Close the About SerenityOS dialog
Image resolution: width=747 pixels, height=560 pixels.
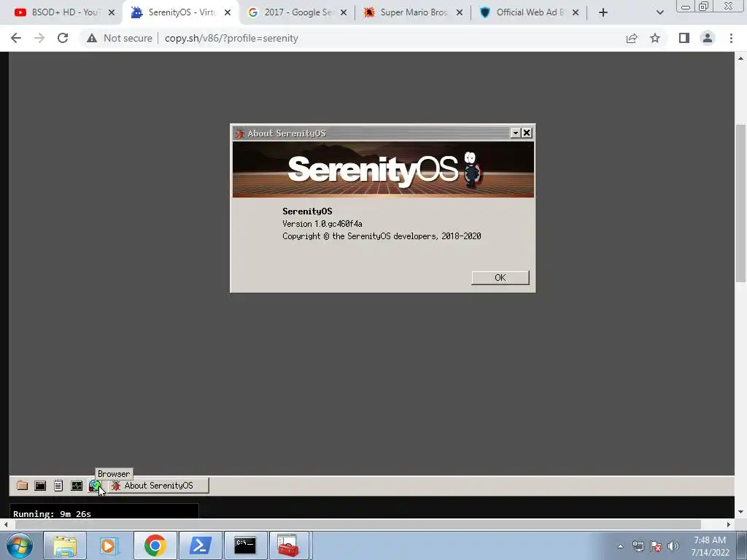coord(527,133)
